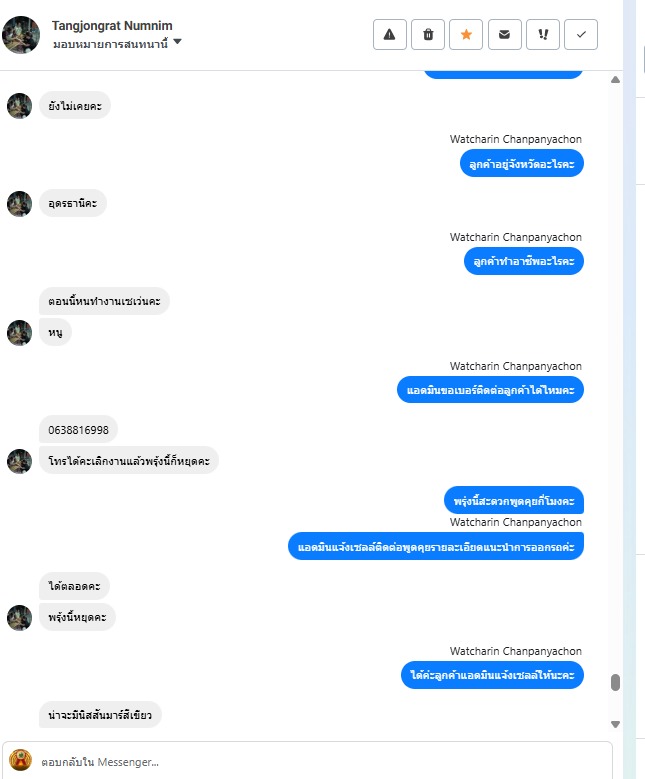The image size is (645, 779).
Task: Select the phone number 0638816998 message
Action: coord(79,430)
